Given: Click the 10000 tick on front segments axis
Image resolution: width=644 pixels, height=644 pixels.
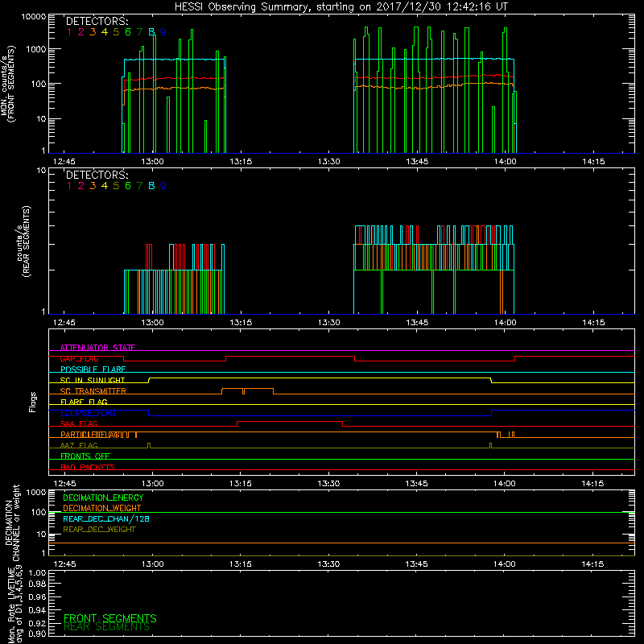Looking at the screenshot, I should (34, 17).
